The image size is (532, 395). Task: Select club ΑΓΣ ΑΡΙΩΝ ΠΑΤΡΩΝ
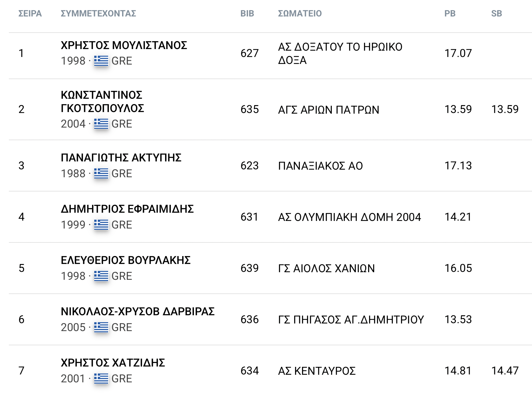click(x=328, y=110)
